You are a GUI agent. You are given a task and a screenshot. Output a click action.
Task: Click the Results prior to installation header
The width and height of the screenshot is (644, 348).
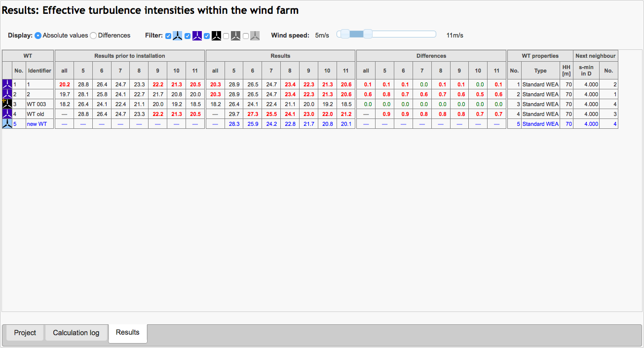130,56
